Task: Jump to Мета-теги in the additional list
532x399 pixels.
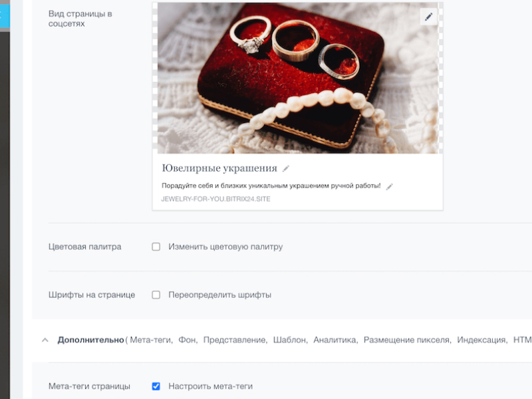Action: (151, 340)
